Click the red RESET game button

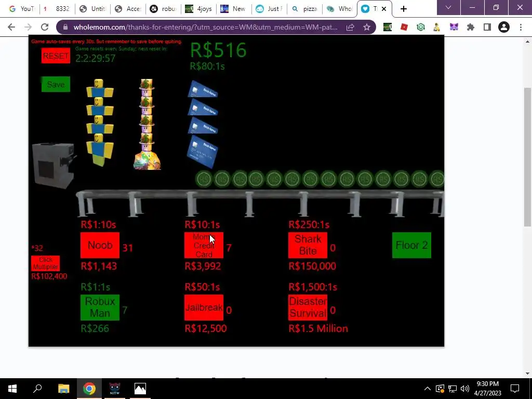coord(56,56)
